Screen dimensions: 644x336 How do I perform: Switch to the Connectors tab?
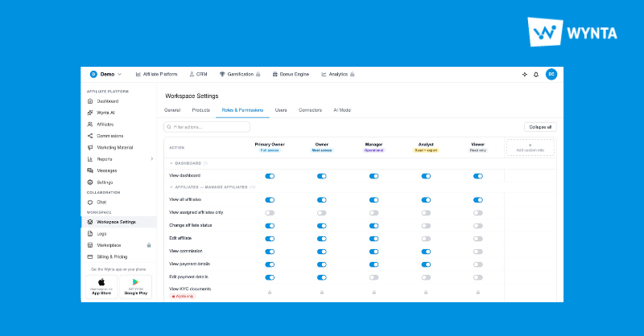tap(310, 110)
